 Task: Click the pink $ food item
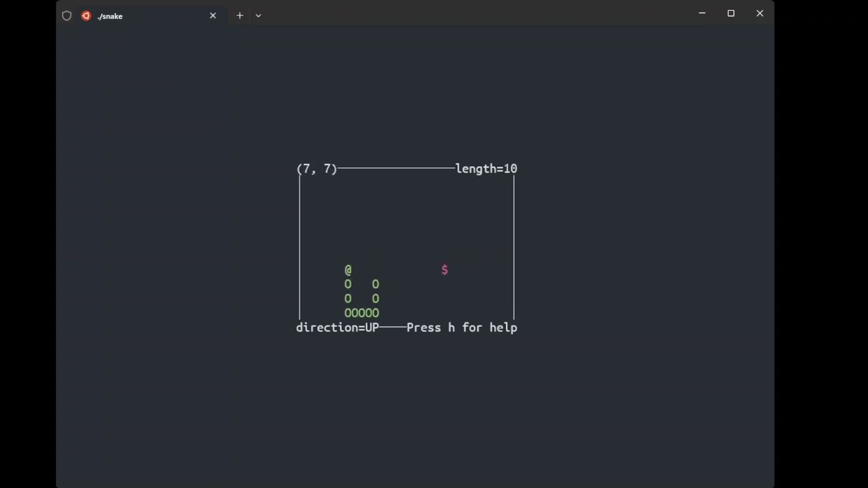444,270
